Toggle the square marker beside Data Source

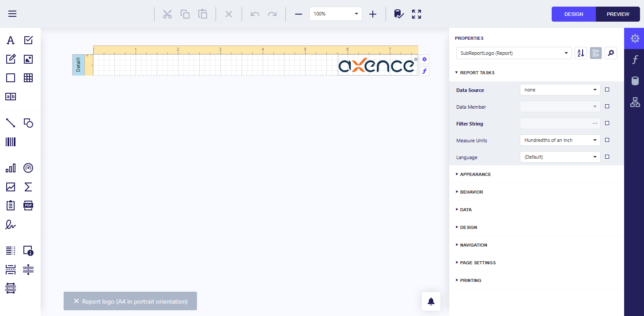(x=607, y=90)
